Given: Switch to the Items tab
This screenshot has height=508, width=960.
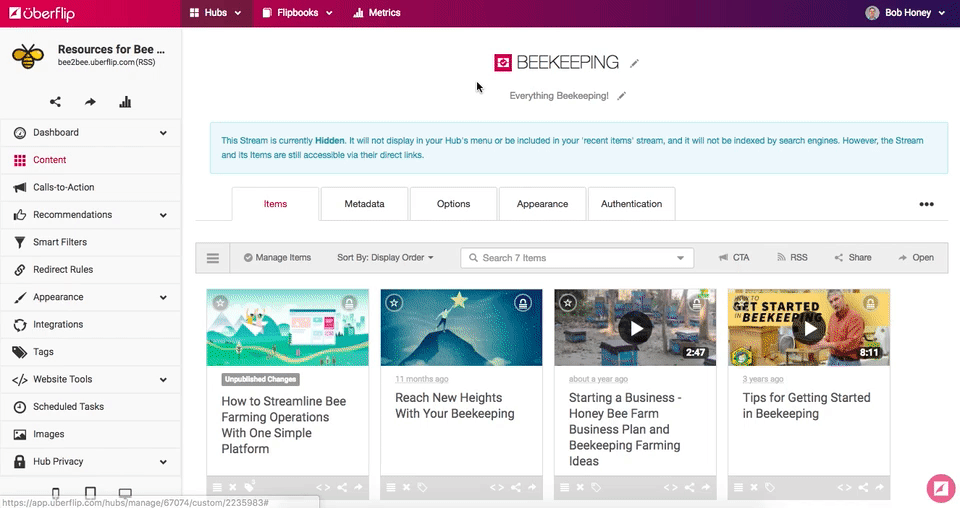Looking at the screenshot, I should click(275, 204).
